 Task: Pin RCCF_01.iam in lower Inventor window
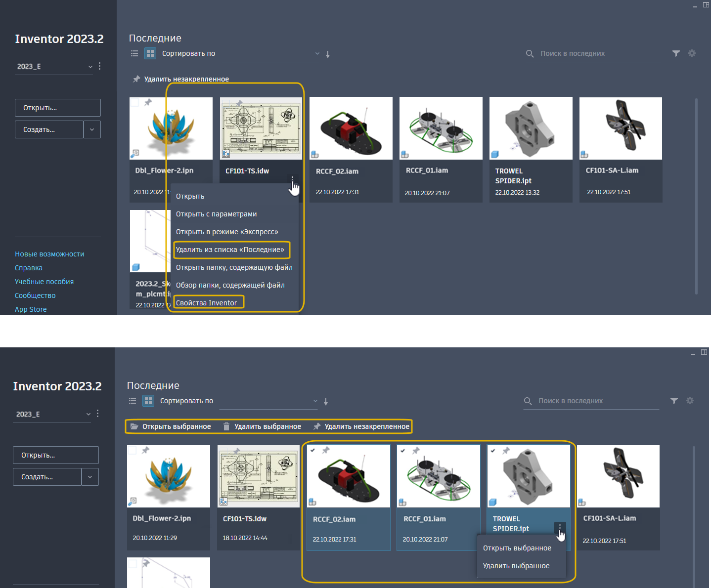click(x=416, y=450)
